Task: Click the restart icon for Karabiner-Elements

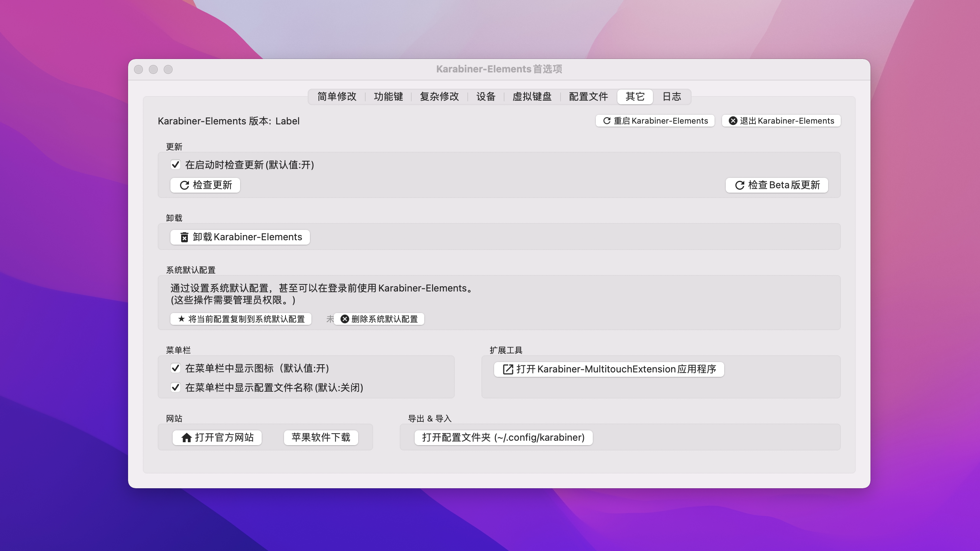Action: (x=607, y=121)
